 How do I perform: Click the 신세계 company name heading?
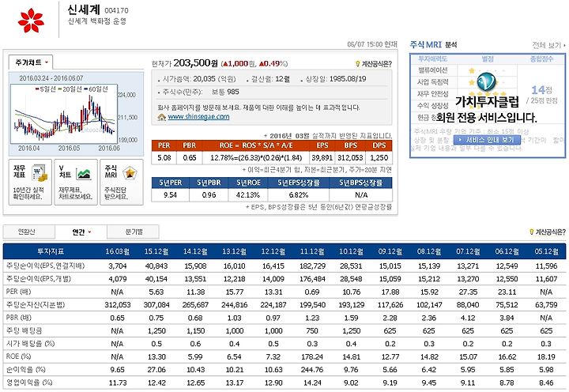pos(84,9)
